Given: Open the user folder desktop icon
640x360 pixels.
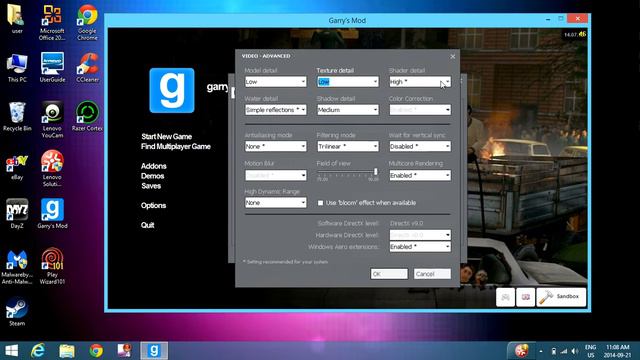Looking at the screenshot, I should 17,18.
